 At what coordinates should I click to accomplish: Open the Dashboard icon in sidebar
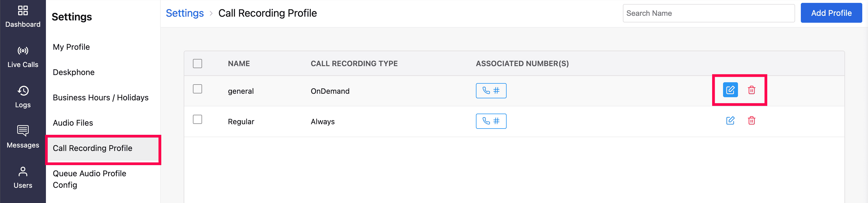(x=23, y=11)
